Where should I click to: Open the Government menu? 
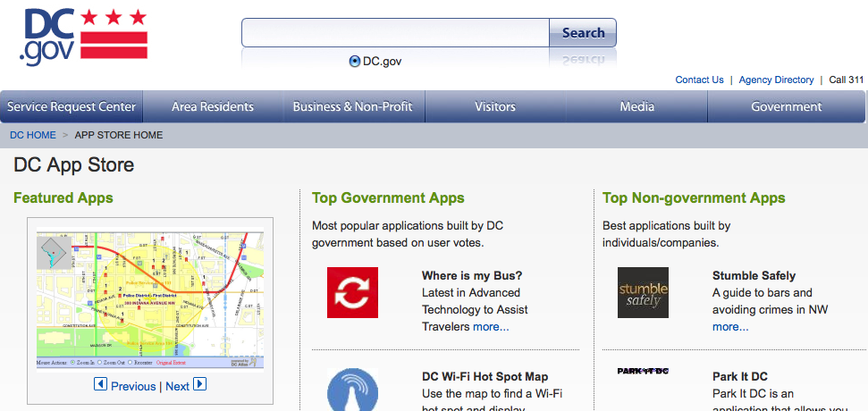pos(786,106)
